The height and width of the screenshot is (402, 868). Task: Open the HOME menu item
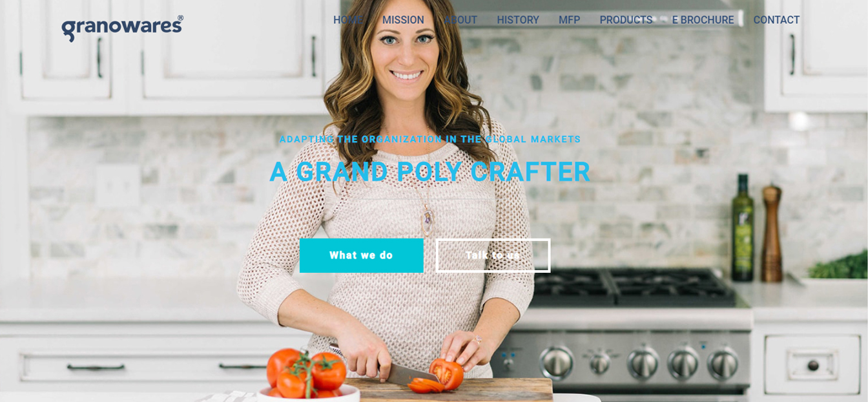[348, 20]
